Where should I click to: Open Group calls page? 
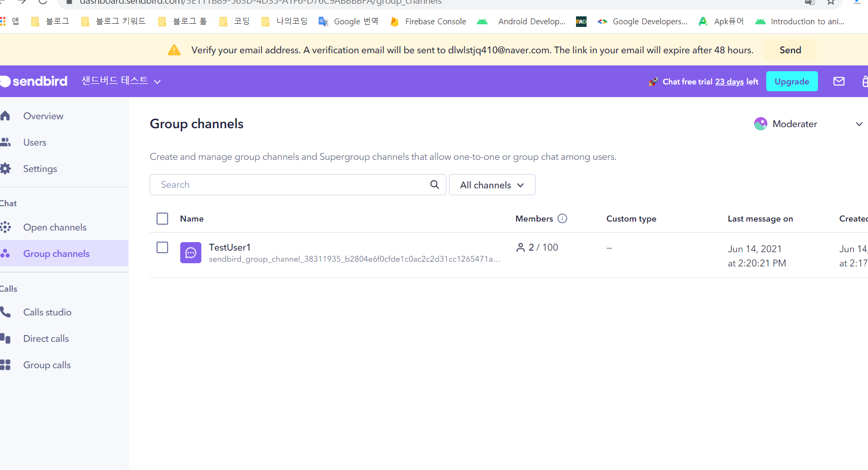tap(47, 365)
